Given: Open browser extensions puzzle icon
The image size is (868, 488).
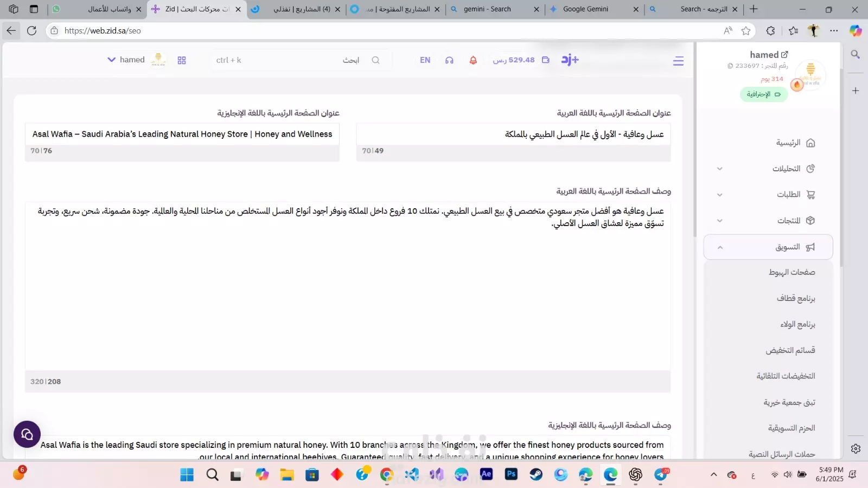Looking at the screenshot, I should (x=770, y=31).
